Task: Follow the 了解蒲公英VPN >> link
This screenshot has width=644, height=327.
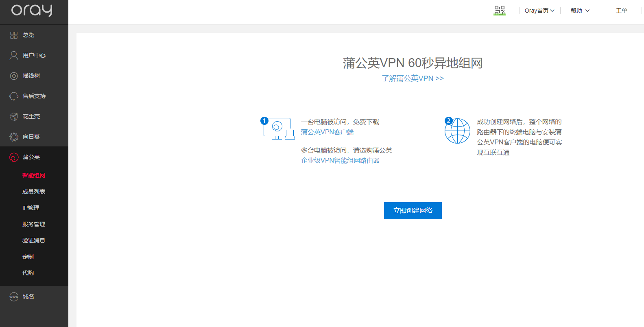Action: pyautogui.click(x=413, y=78)
